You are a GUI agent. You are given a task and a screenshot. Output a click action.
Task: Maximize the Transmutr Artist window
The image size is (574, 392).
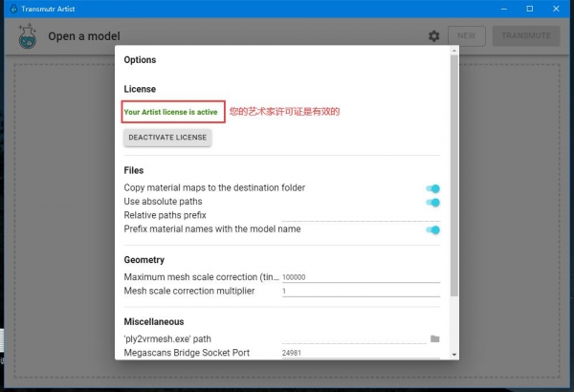pyautogui.click(x=530, y=9)
